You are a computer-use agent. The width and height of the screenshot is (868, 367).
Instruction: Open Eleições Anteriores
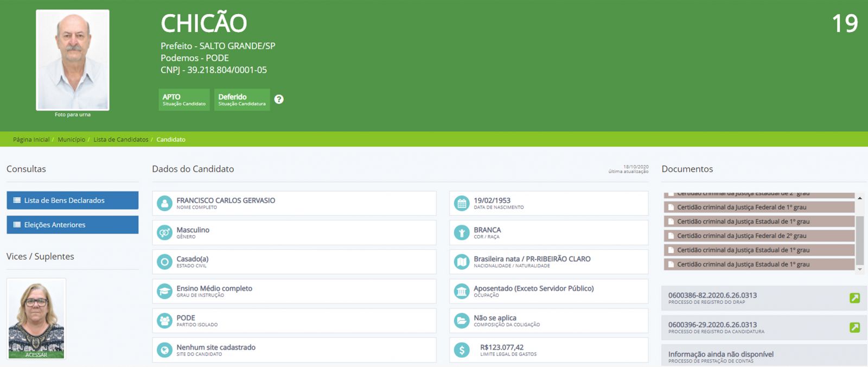pyautogui.click(x=72, y=225)
